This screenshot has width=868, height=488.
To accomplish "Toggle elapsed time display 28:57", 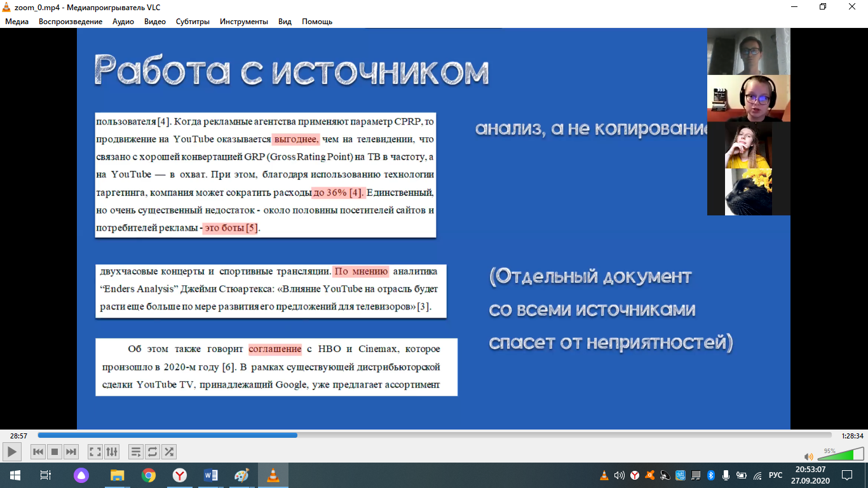I will tap(18, 436).
